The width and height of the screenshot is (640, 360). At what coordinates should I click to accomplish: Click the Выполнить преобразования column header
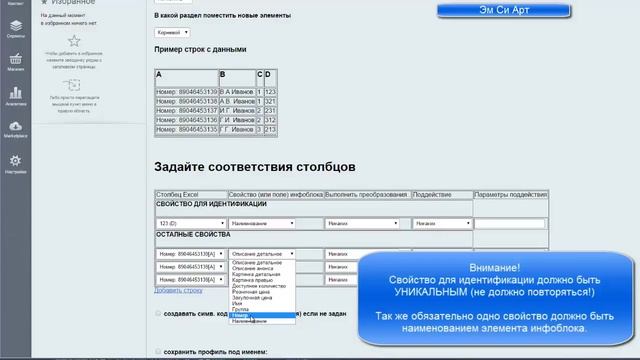point(367,195)
